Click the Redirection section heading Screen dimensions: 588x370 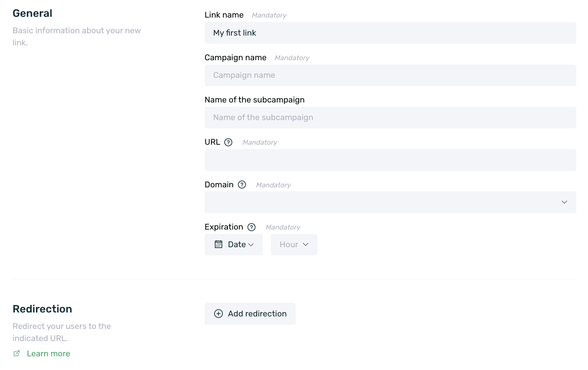(42, 309)
